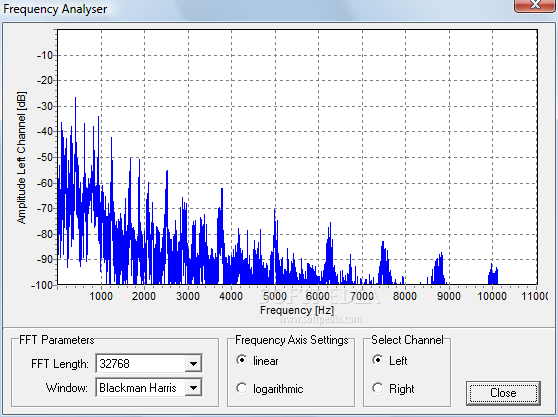Viewport: 558px width, 417px height.
Task: Click the '1000' frequency axis tick label
Action: click(101, 296)
